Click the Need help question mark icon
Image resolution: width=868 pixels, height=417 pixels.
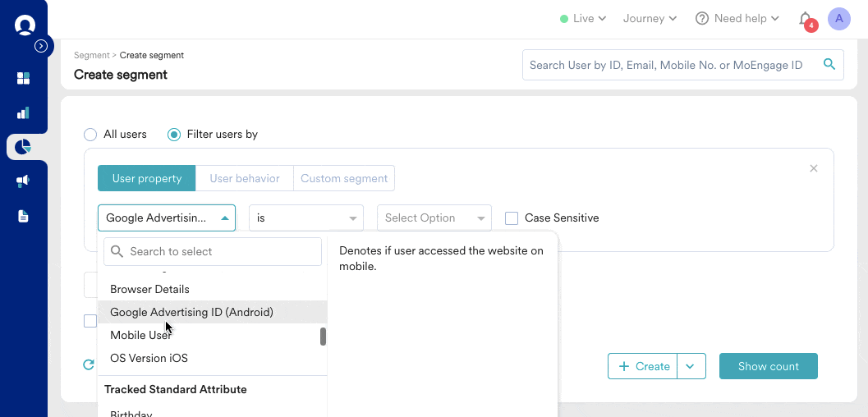702,19
